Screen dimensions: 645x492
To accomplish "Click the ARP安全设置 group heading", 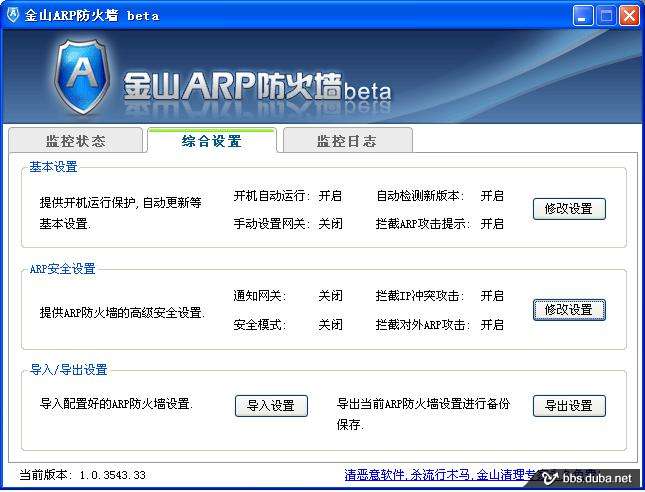I will pyautogui.click(x=63, y=269).
